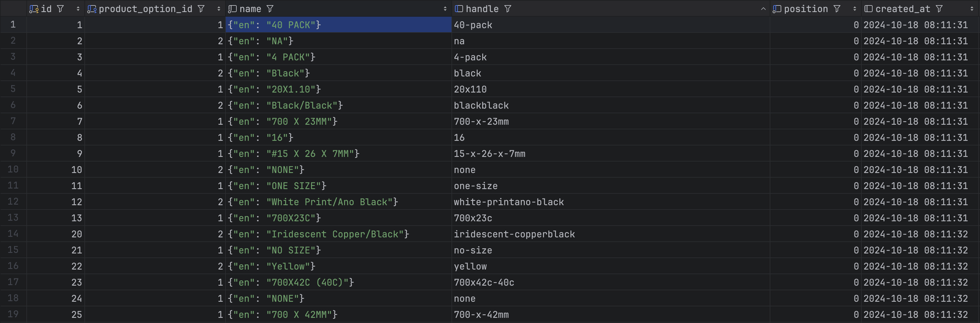Click filter icon on id column

coord(60,9)
